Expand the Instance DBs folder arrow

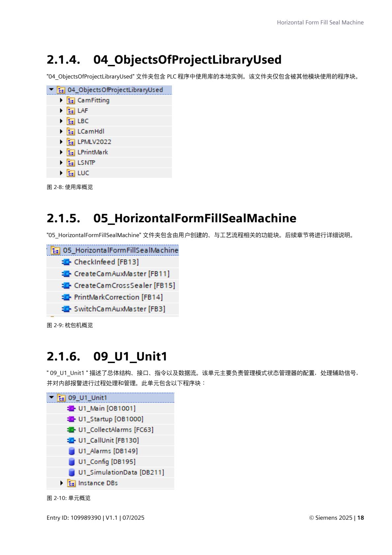[x=62, y=483]
